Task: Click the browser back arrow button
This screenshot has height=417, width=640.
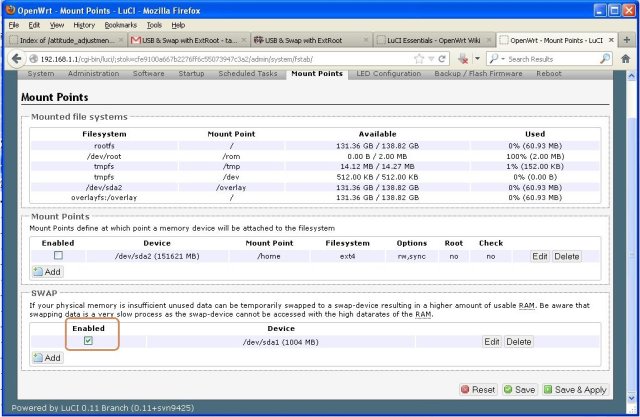Action: pyautogui.click(x=12, y=59)
